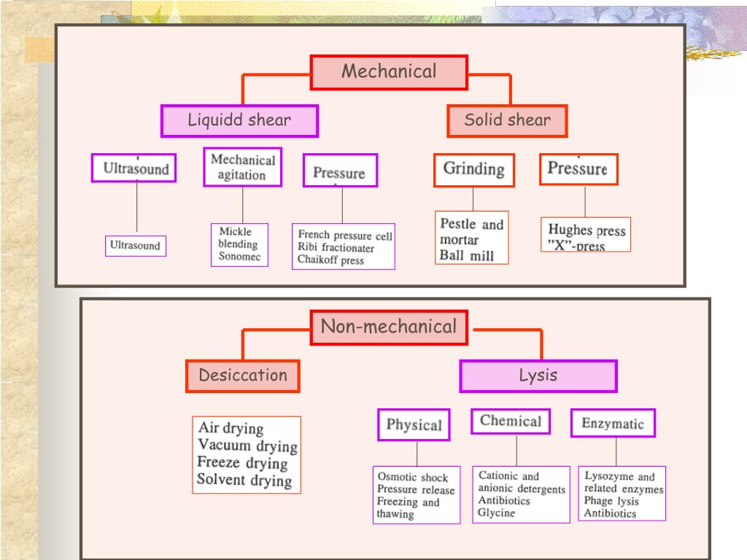Select the Desiccation box

pyautogui.click(x=243, y=376)
